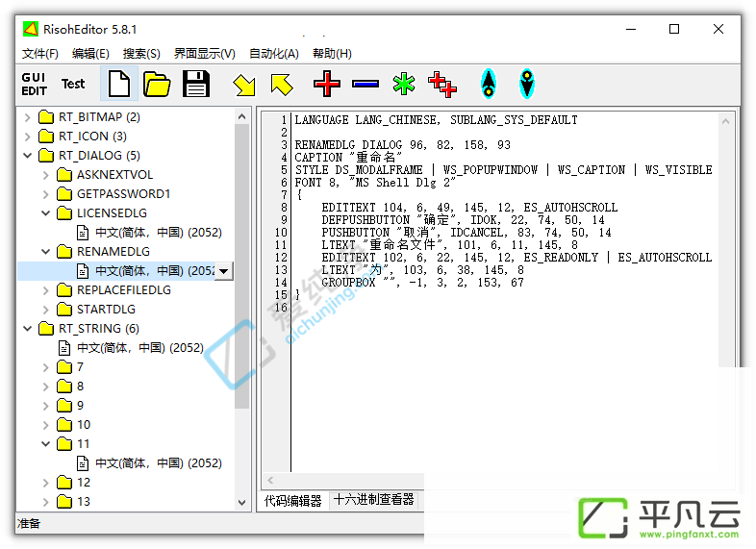Collapse the RT_STRING (6) node
756x549 pixels.
(28, 329)
